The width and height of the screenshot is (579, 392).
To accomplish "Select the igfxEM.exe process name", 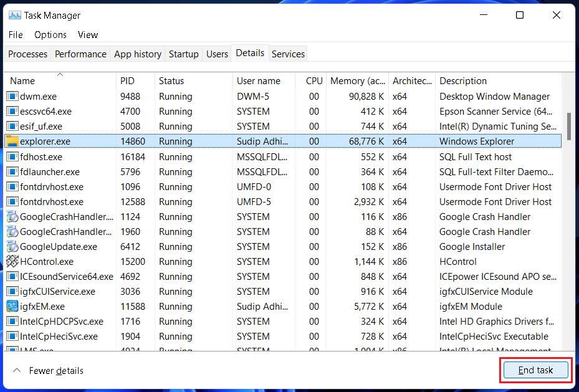I will 42,307.
